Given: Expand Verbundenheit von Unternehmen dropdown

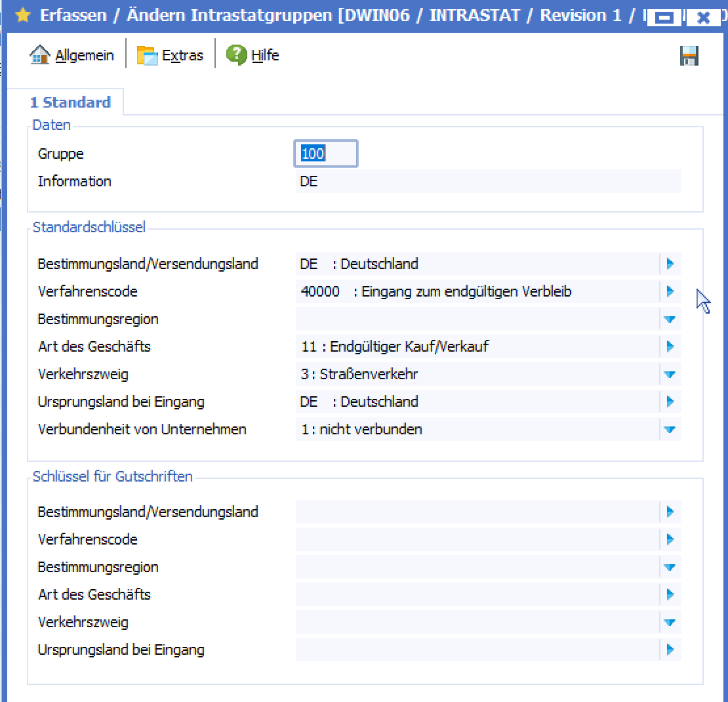Looking at the screenshot, I should pos(670,429).
